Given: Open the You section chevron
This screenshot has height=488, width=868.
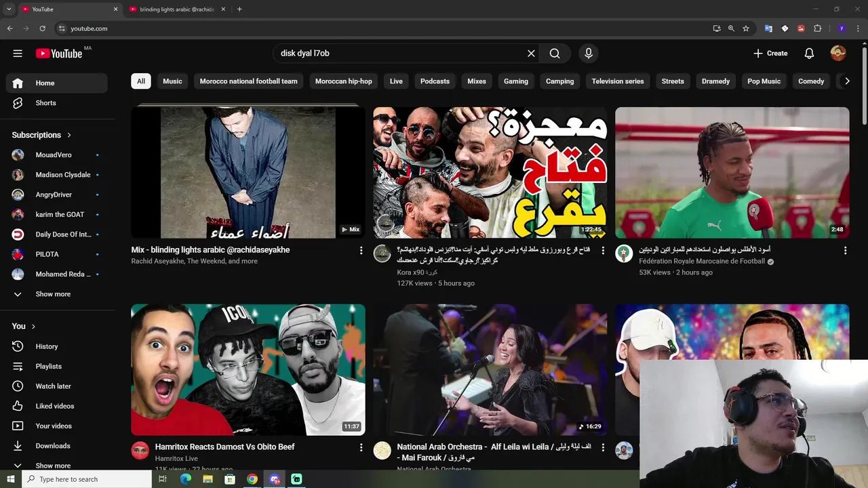Looking at the screenshot, I should pyautogui.click(x=33, y=326).
